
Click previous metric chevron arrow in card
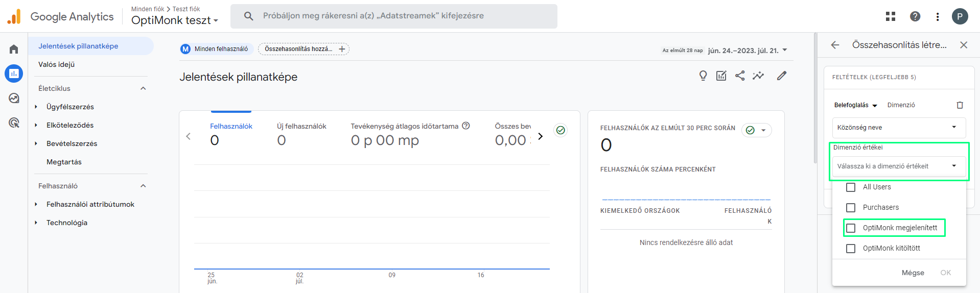189,136
